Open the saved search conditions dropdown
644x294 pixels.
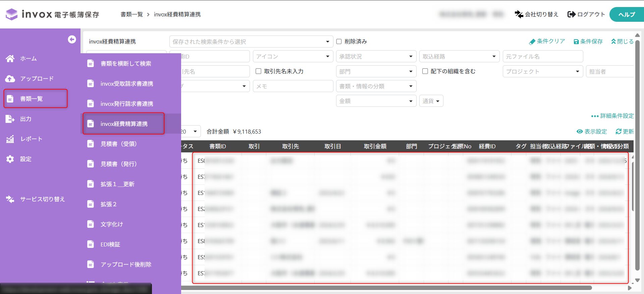coord(251,42)
